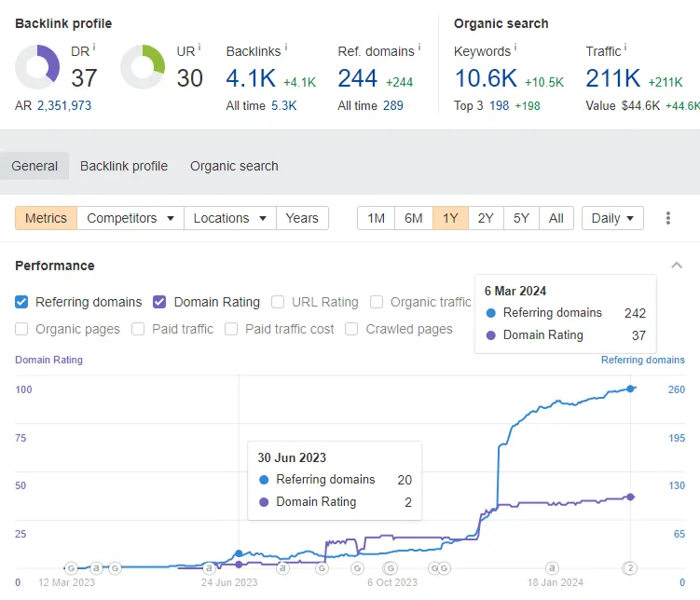Open the Locations dropdown
The width and height of the screenshot is (700, 600).
click(230, 218)
